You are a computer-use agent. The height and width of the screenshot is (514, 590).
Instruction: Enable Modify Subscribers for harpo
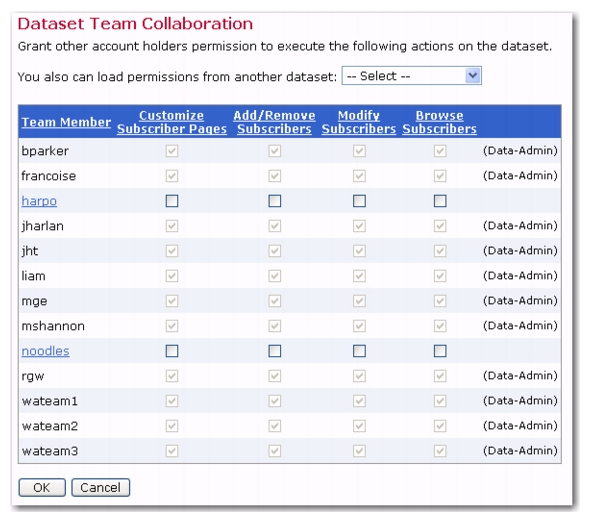359,201
